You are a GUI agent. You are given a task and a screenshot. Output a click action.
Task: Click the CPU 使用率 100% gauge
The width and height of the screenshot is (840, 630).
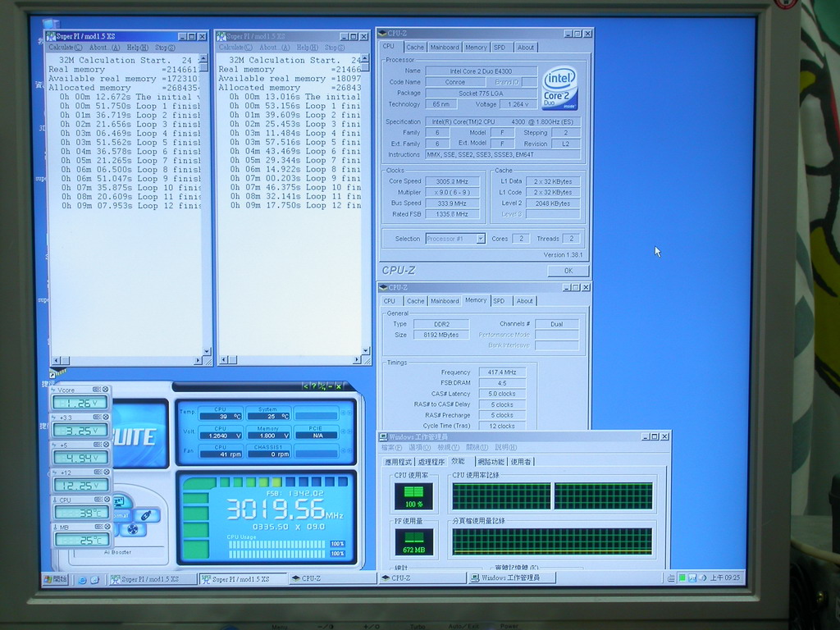(x=413, y=496)
